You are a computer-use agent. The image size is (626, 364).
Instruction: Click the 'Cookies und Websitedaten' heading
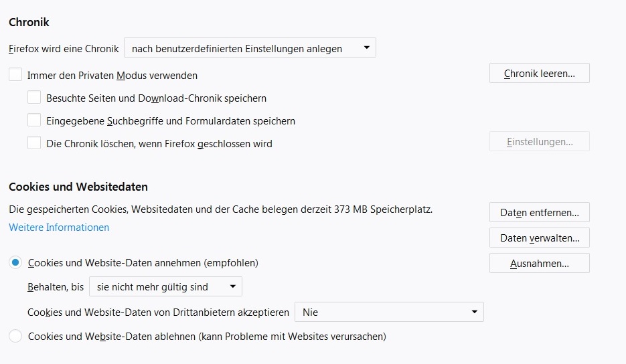[78, 187]
